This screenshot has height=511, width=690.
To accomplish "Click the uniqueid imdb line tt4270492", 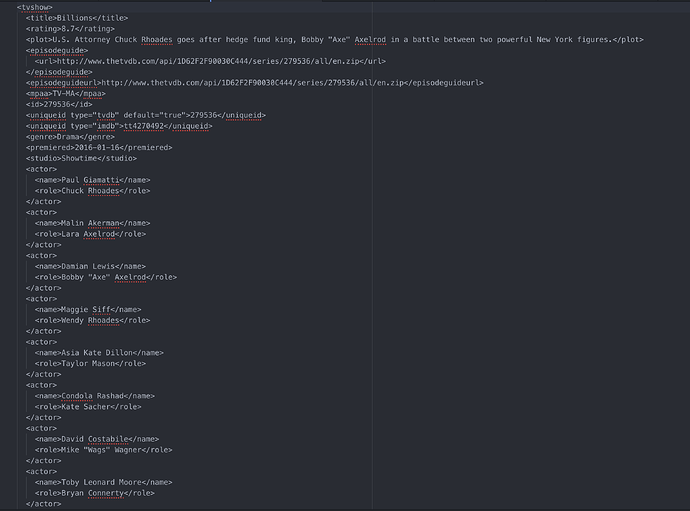I will pyautogui.click(x=119, y=126).
